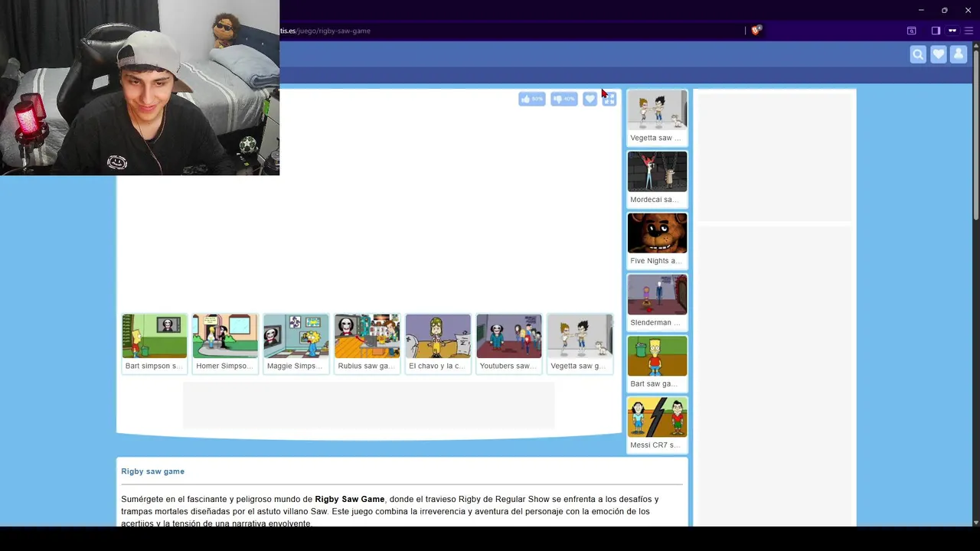The image size is (980, 551).
Task: Click the 'Five Nights a...' label text
Action: 655,261
